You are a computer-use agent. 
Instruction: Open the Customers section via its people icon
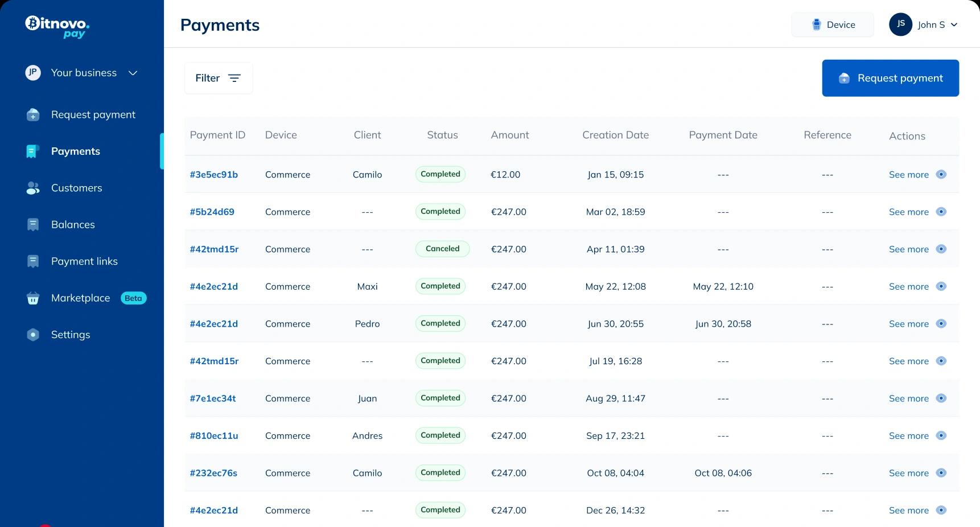click(32, 188)
